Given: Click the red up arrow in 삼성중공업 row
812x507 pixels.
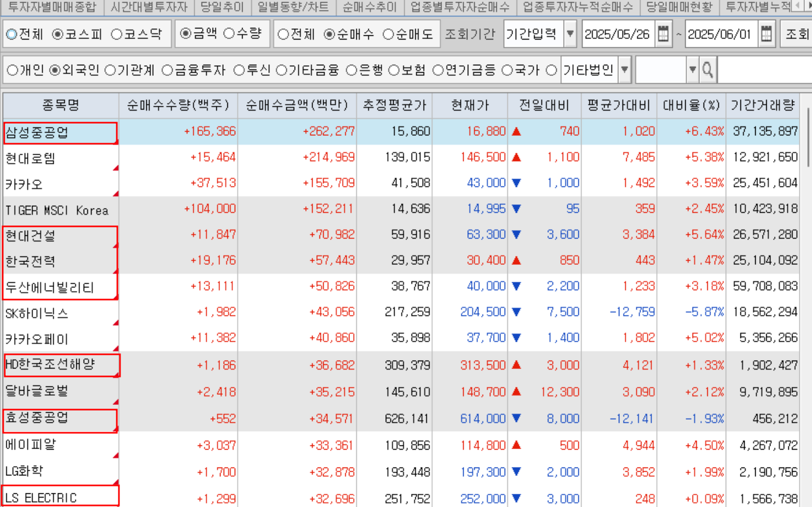Looking at the screenshot, I should click(516, 132).
